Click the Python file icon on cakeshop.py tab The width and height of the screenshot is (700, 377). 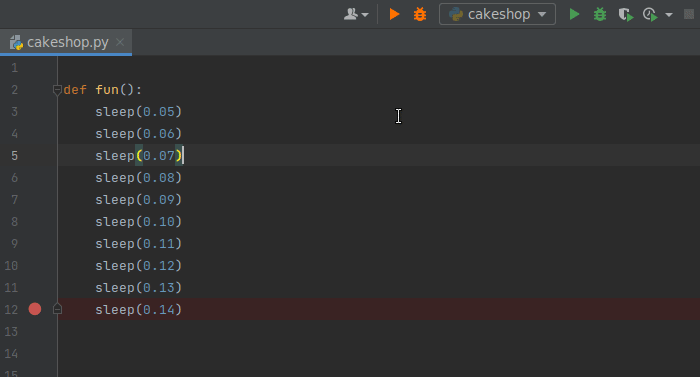(x=17, y=42)
